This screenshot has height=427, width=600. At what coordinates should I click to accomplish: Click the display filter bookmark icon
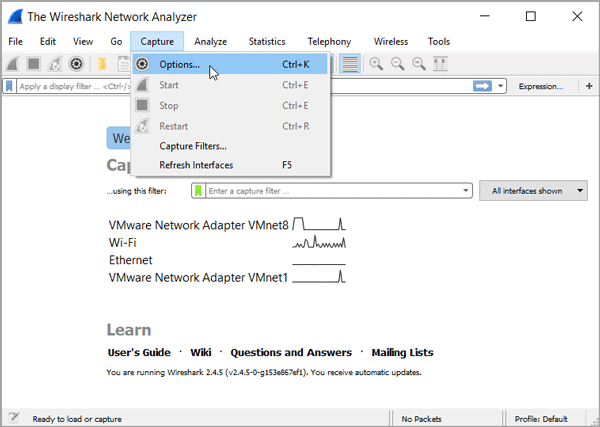click(10, 86)
